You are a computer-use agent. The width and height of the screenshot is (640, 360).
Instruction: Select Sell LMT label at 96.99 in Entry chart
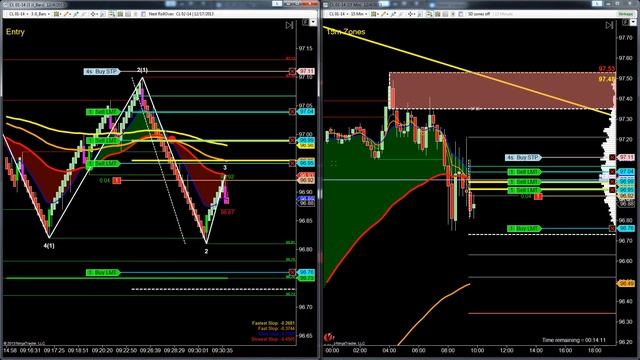103,140
